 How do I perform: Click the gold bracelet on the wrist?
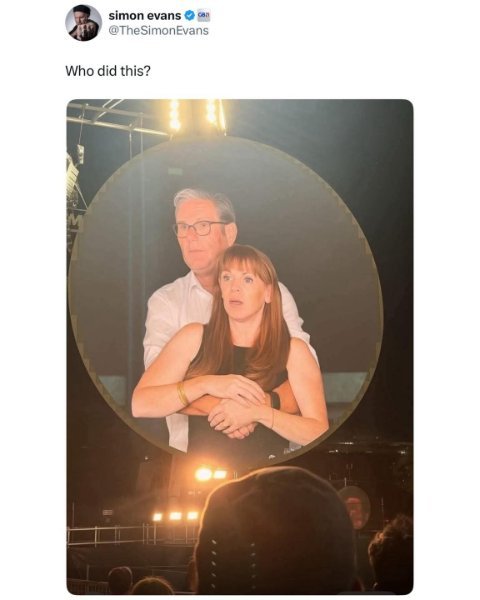click(x=182, y=394)
